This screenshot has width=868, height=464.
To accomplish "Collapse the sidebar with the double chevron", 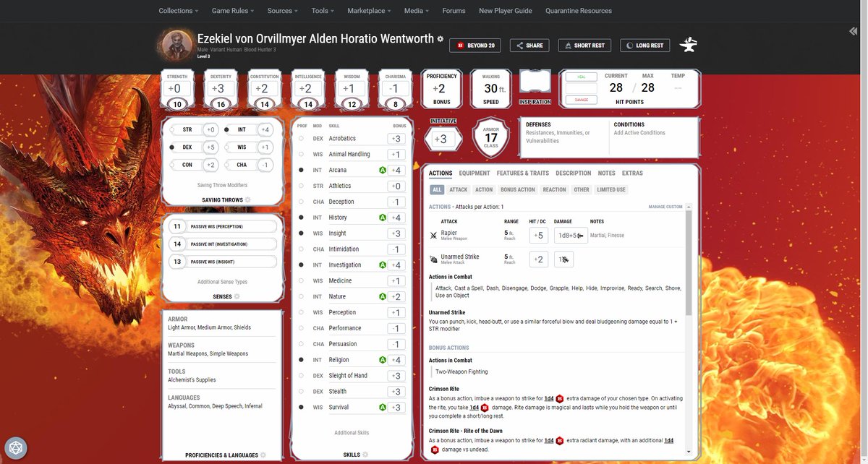I will click(854, 32).
